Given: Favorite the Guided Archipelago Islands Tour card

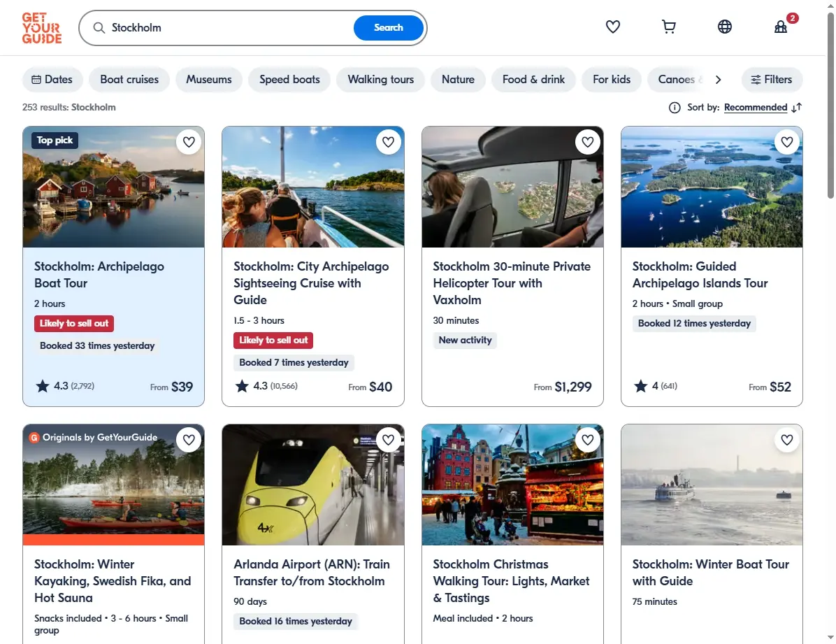Looking at the screenshot, I should point(787,142).
